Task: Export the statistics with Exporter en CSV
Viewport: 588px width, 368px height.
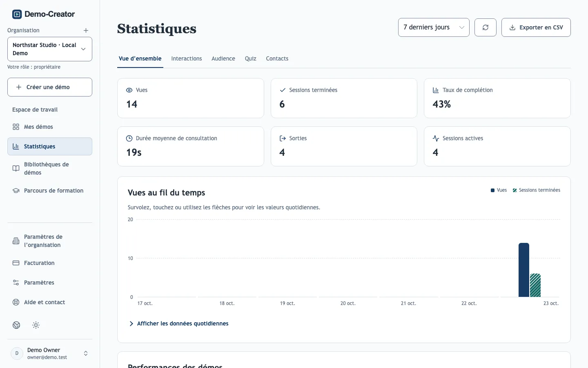Action: pos(536,27)
